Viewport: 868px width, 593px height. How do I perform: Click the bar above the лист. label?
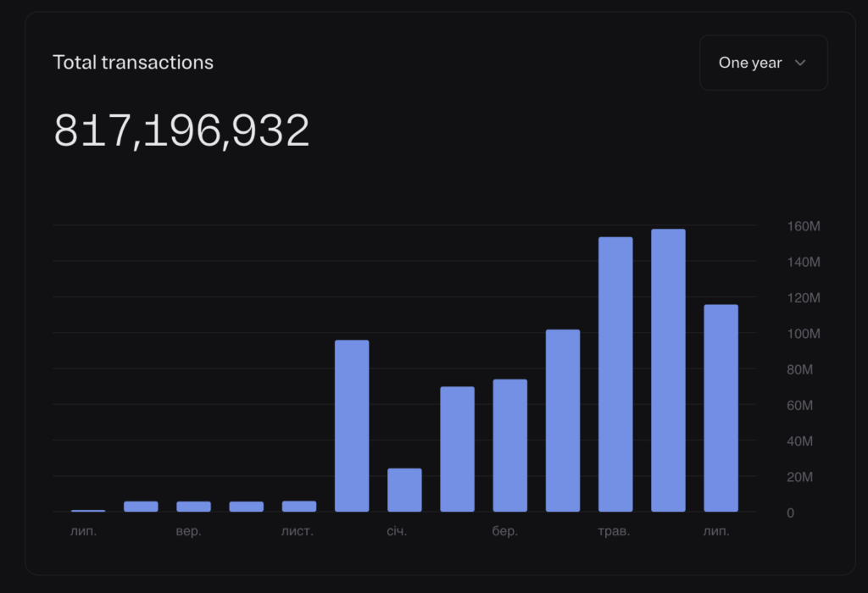(299, 507)
